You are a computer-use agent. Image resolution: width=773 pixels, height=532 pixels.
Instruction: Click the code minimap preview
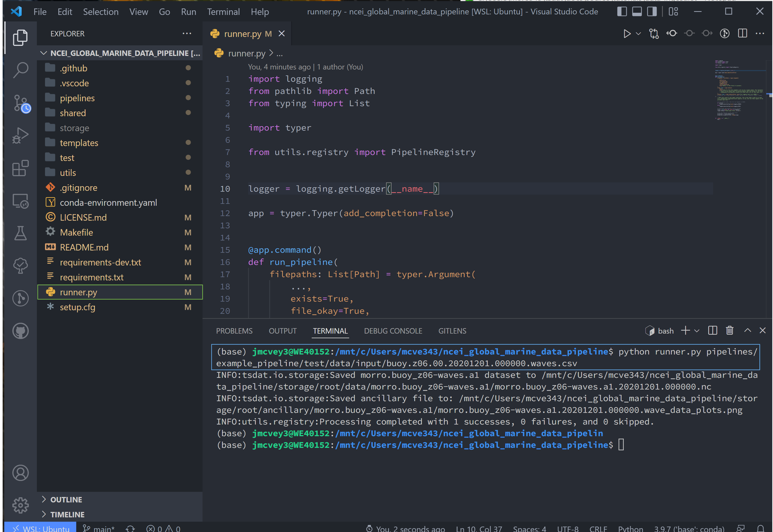(x=740, y=90)
